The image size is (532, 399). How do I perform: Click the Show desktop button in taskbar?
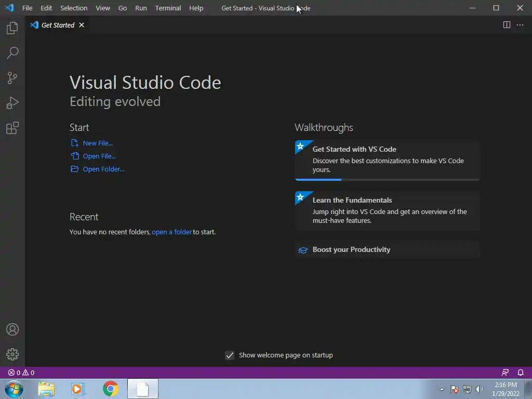(528, 389)
